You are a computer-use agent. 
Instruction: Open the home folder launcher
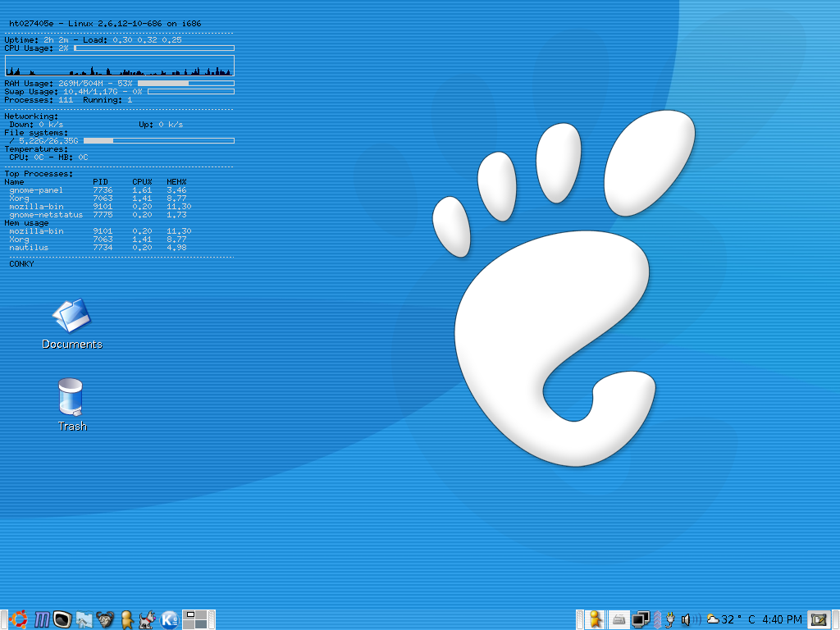coord(84,619)
